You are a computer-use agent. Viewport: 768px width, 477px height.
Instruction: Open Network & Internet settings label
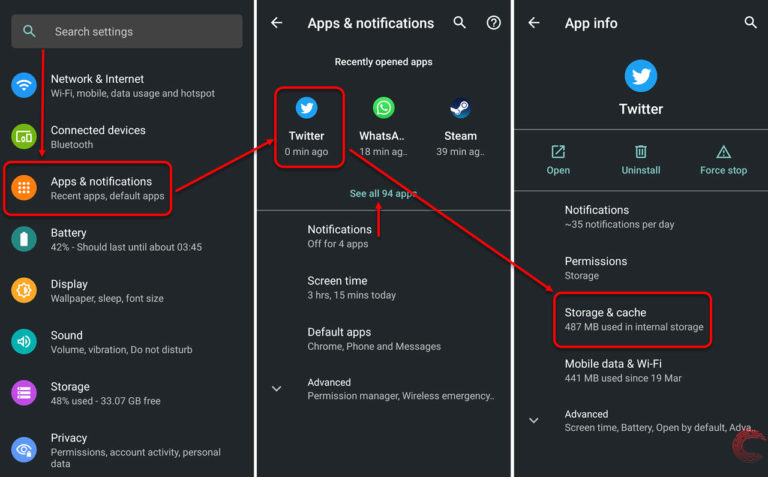click(133, 86)
